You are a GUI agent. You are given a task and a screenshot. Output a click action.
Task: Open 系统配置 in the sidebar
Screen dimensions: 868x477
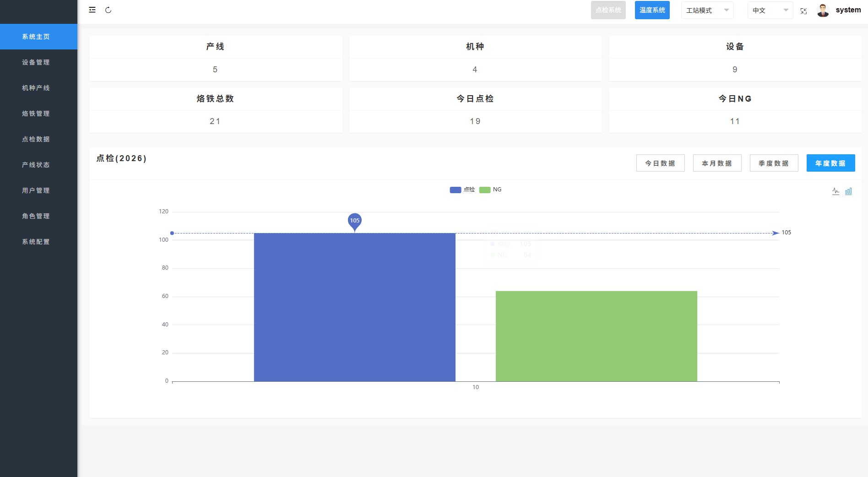[x=38, y=242]
